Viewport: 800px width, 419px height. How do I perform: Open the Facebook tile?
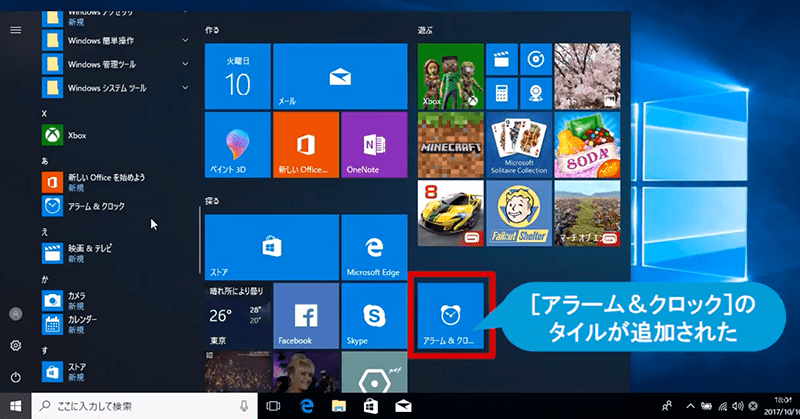(x=306, y=316)
